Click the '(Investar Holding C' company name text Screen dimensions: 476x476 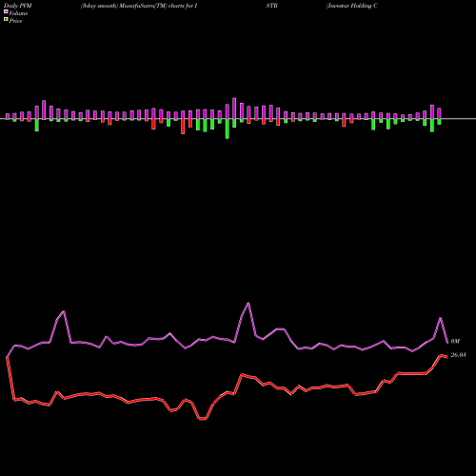(x=352, y=6)
